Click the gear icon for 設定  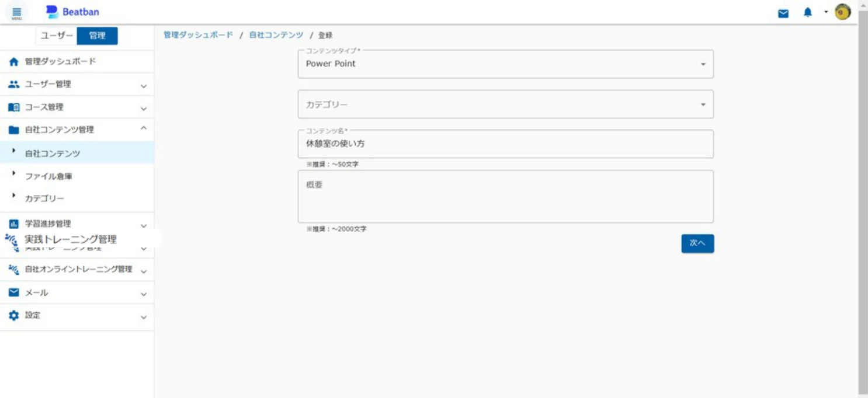tap(14, 315)
